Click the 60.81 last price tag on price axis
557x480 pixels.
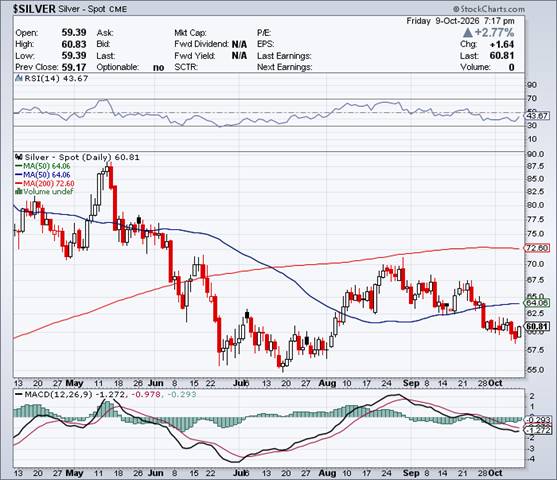coord(537,326)
